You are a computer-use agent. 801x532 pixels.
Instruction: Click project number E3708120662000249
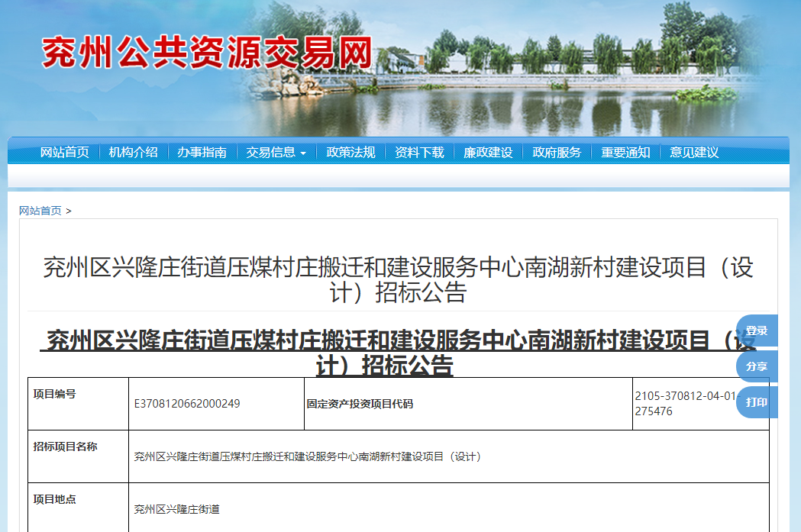point(187,404)
